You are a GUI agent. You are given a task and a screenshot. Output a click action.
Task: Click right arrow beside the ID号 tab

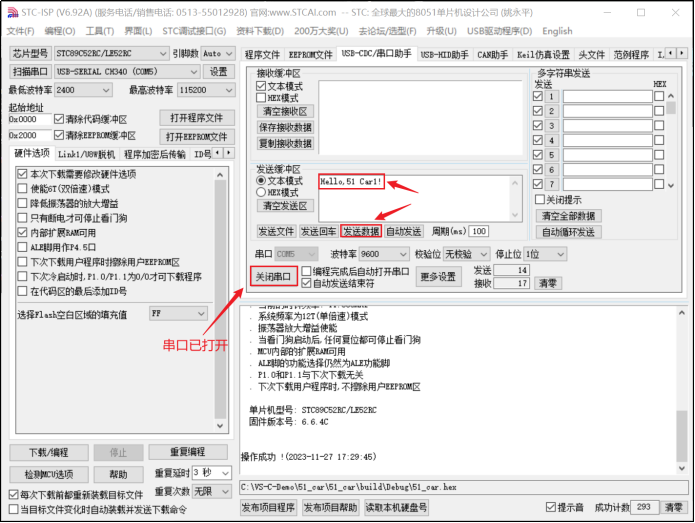229,153
